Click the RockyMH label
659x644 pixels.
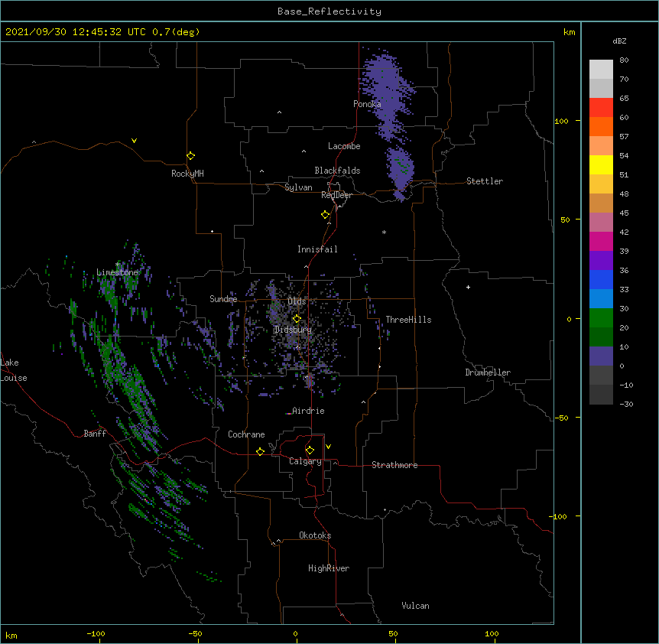(187, 173)
